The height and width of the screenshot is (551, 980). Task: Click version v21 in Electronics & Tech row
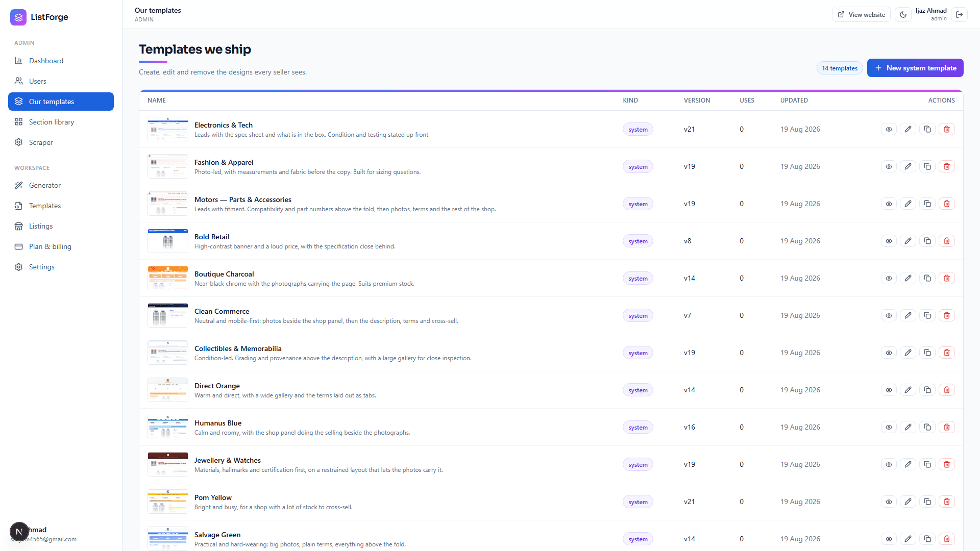coord(689,129)
